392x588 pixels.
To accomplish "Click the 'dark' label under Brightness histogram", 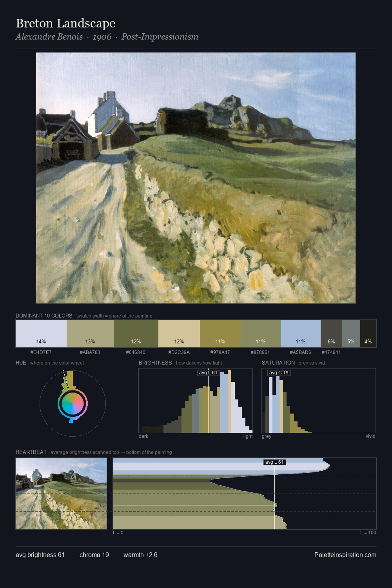I will pyautogui.click(x=143, y=436).
